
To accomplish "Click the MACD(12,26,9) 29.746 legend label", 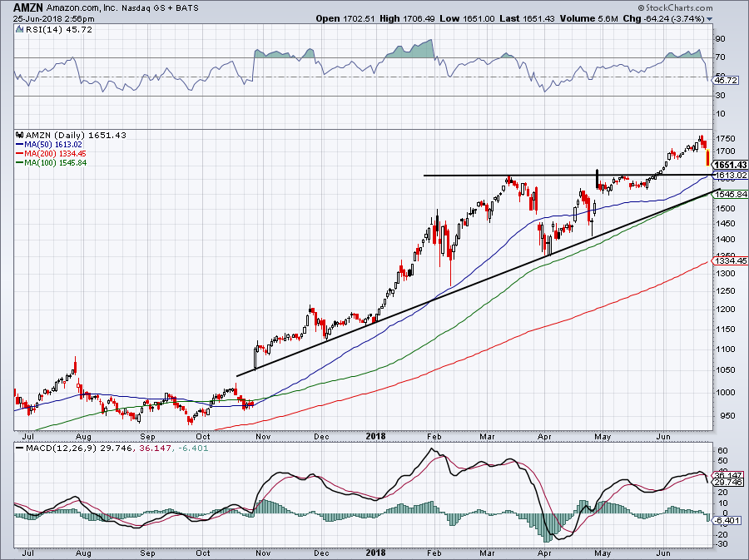I will coord(79,448).
